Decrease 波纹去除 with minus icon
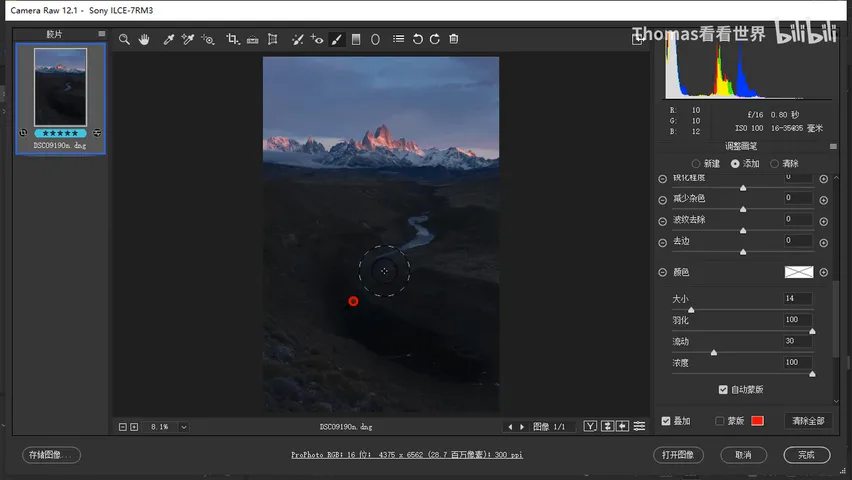Image resolution: width=852 pixels, height=480 pixels. [662, 221]
